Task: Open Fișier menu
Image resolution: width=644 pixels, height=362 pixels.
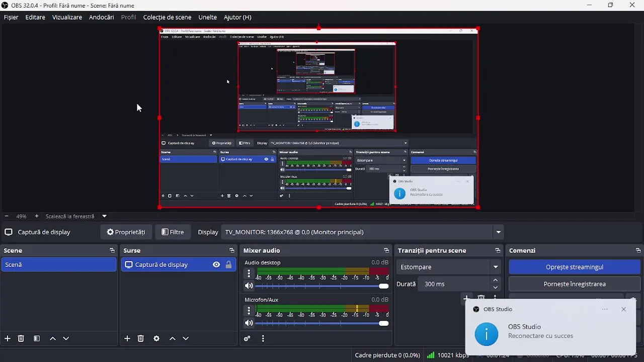Action: [x=11, y=17]
